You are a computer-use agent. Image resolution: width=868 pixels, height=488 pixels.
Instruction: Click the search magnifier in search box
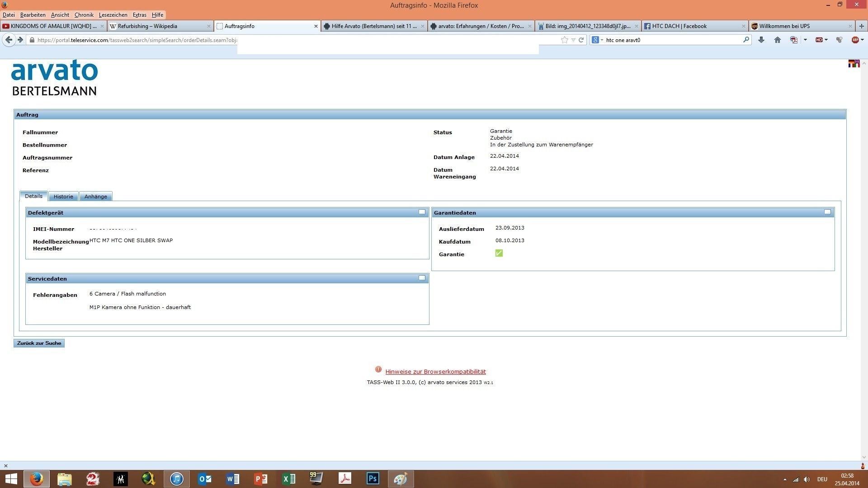[x=746, y=40]
